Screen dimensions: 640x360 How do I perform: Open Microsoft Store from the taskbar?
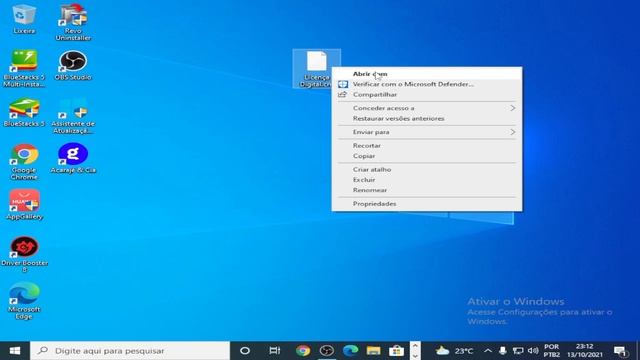click(x=396, y=351)
